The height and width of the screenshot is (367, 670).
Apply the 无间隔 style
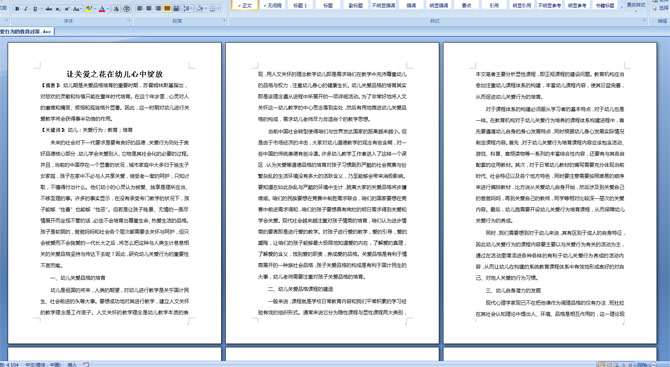click(x=273, y=5)
